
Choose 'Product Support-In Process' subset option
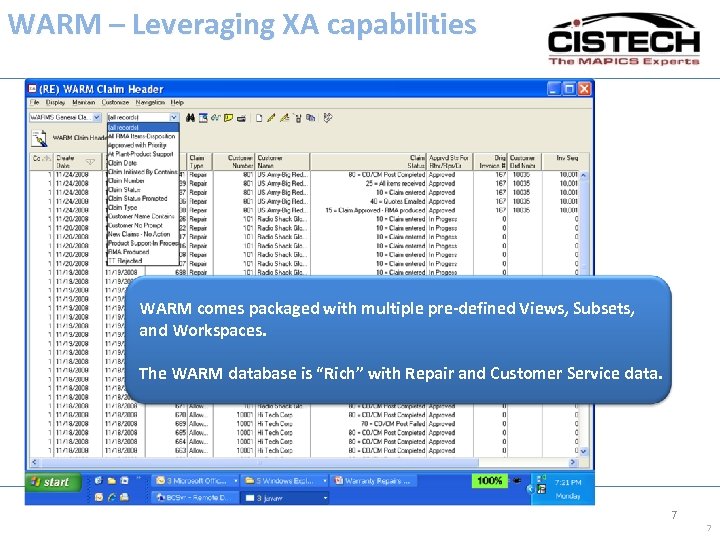[143, 243]
